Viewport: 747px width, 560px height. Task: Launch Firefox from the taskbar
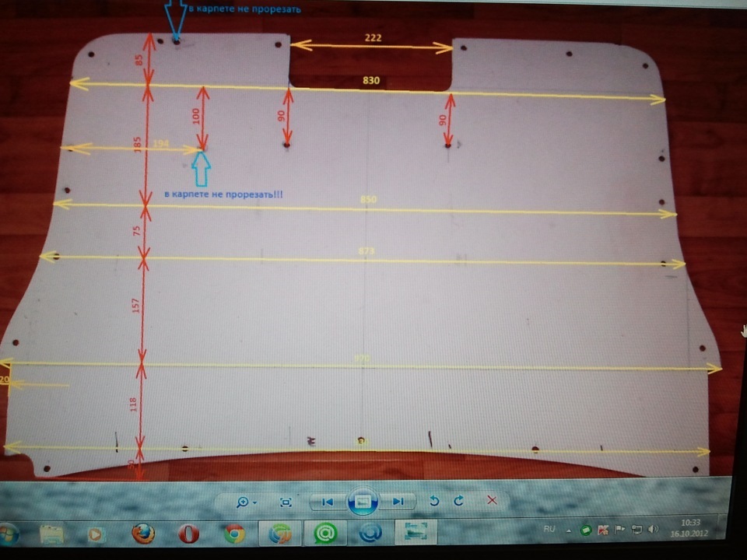tap(143, 534)
